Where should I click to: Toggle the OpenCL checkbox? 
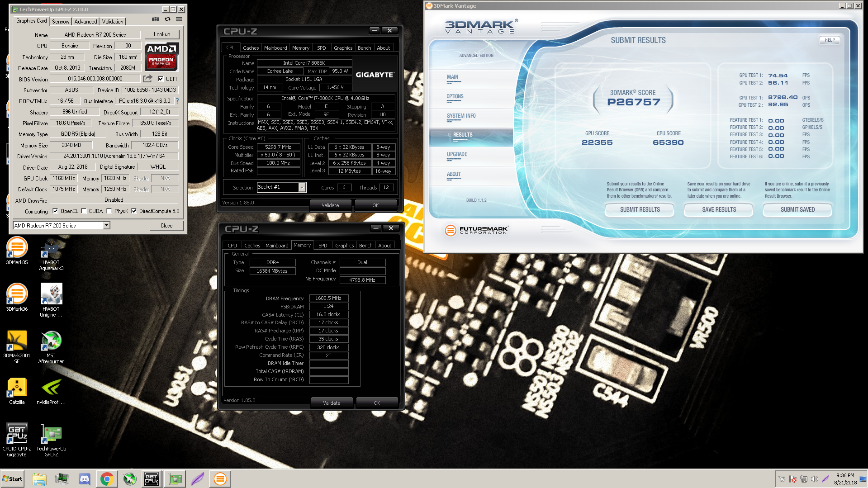click(55, 211)
